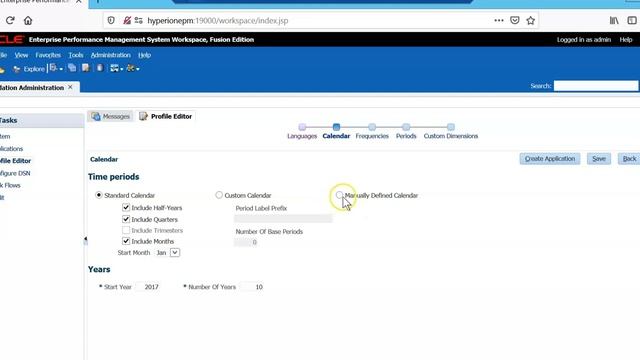Go to the Periods wizard step
The height and width of the screenshot is (360, 640).
pos(406,132)
